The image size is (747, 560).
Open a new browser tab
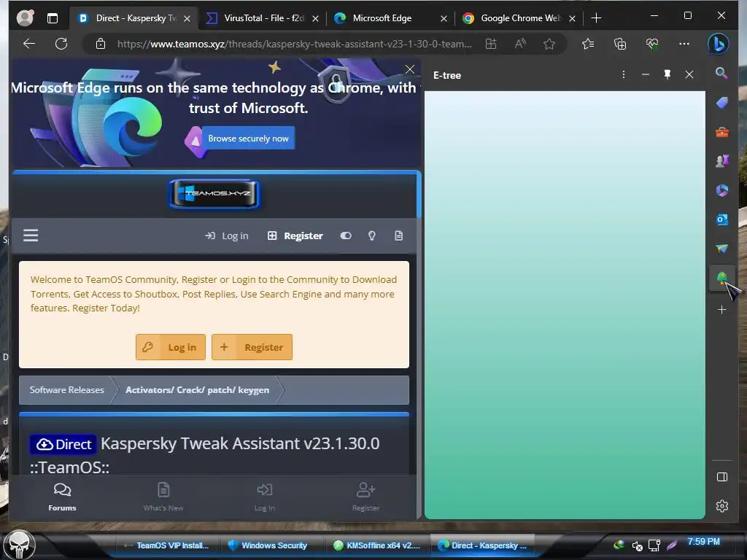click(x=596, y=18)
